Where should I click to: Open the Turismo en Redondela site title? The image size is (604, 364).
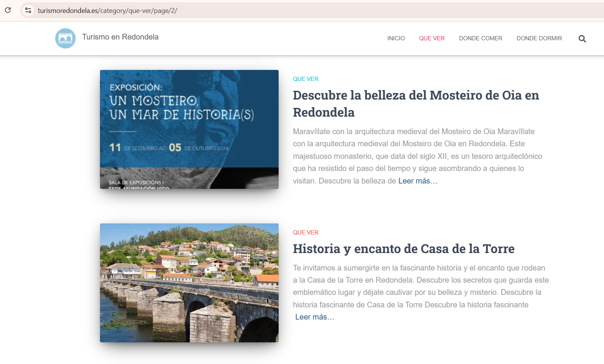pos(120,37)
